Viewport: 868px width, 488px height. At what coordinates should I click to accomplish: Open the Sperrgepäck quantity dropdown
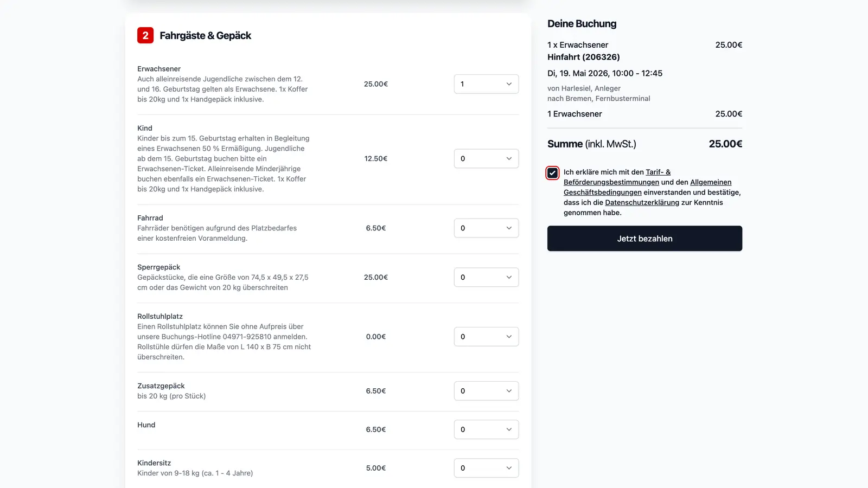[x=486, y=277]
